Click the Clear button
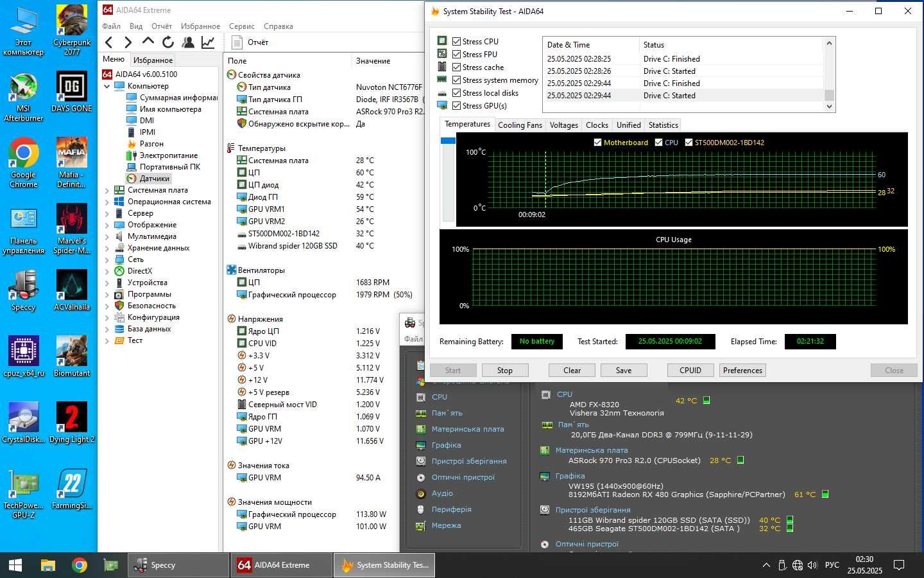Screen dimensions: 924x578 coord(572,371)
